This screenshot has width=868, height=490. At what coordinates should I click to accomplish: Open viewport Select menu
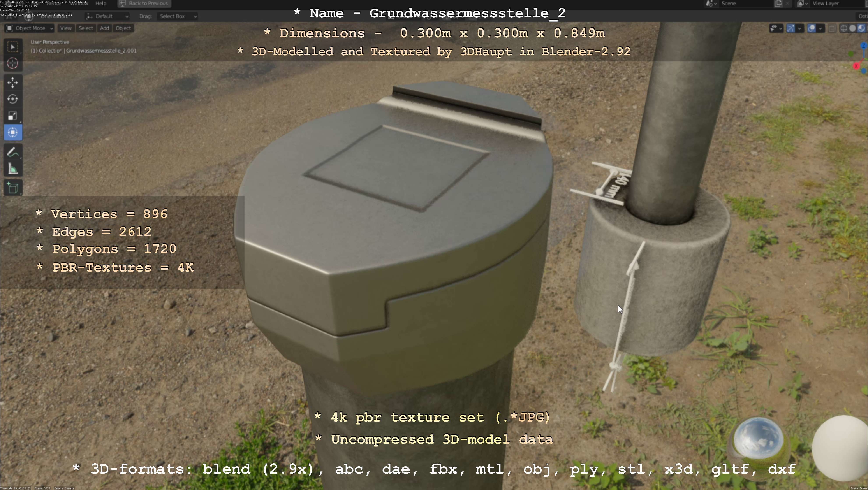click(86, 28)
